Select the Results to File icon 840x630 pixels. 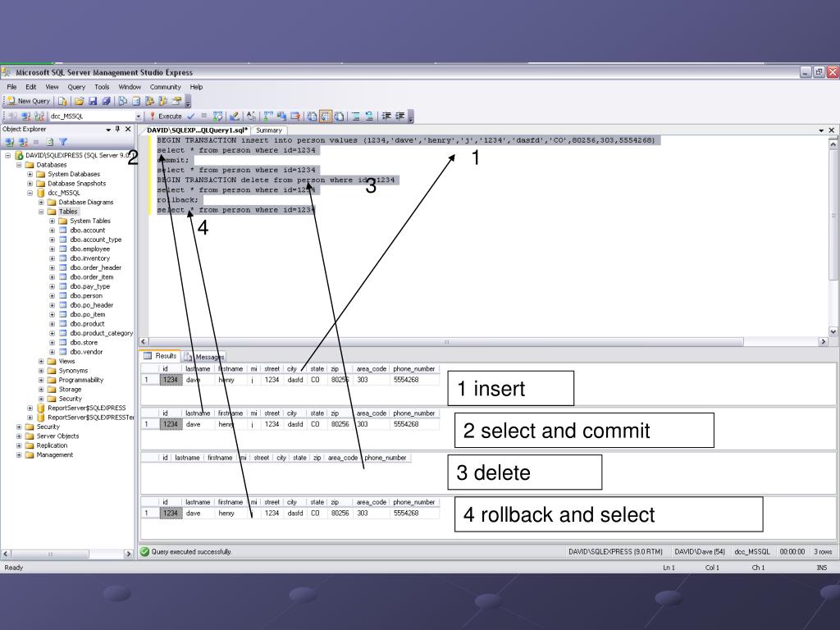339,116
